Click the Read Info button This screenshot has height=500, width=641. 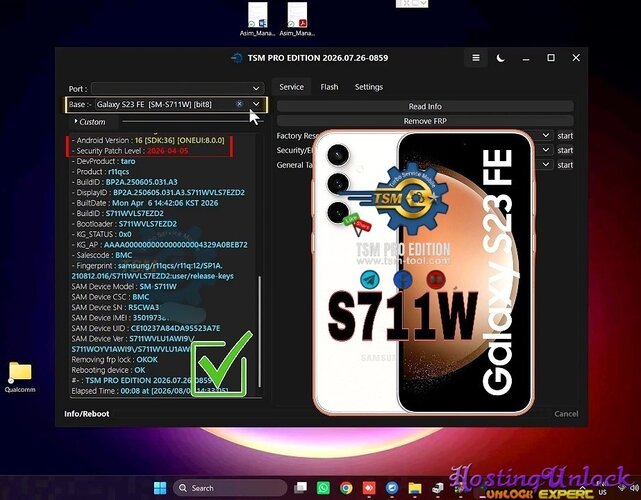[x=425, y=106]
